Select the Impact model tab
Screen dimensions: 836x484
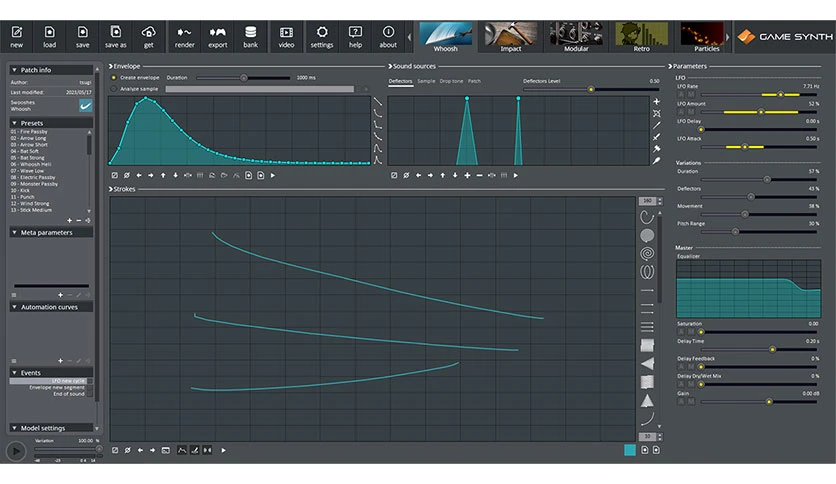pos(510,37)
